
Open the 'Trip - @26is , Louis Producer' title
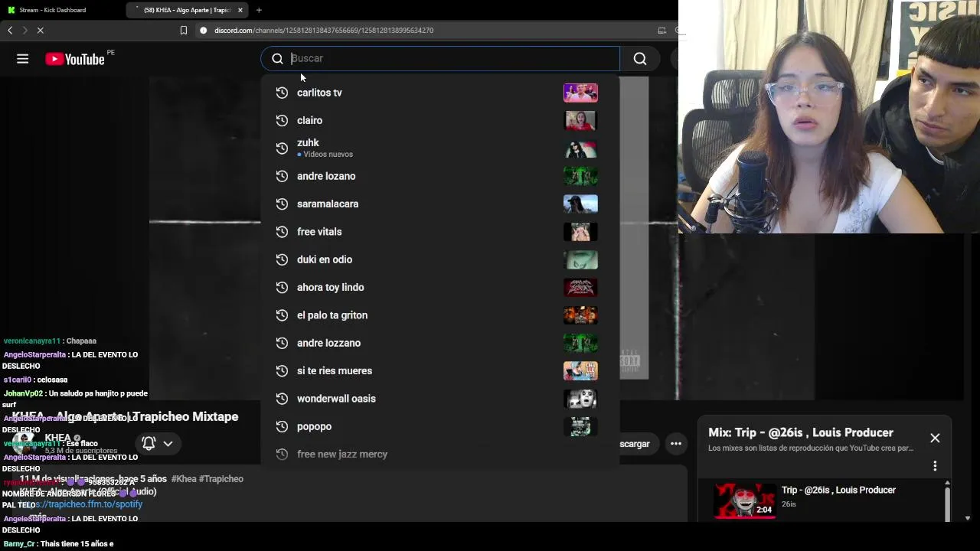838,490
